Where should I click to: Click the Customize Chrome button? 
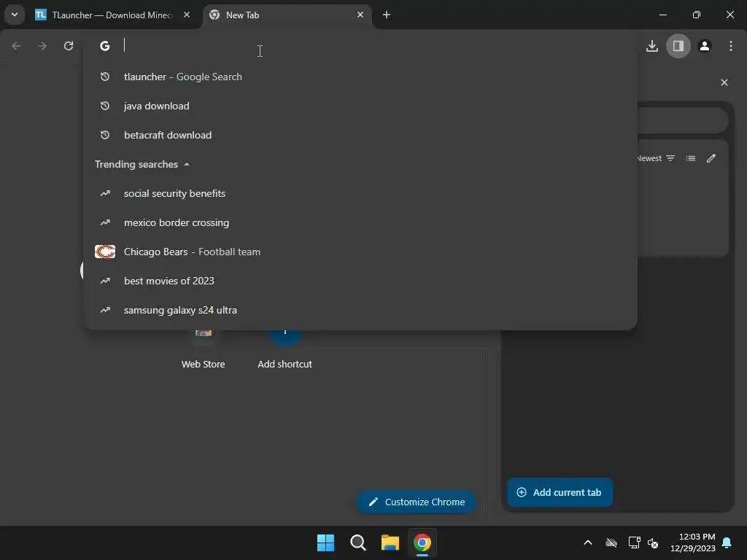(416, 502)
